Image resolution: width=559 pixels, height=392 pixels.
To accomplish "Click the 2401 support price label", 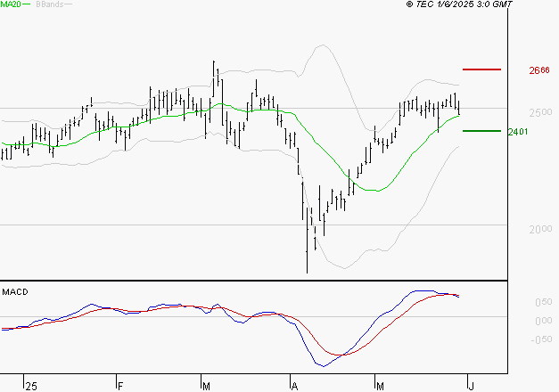I will pyautogui.click(x=518, y=132).
